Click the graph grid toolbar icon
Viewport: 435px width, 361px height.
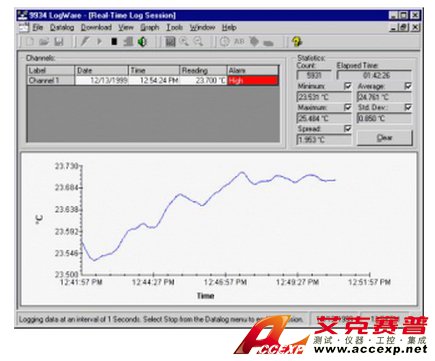[x=170, y=42]
